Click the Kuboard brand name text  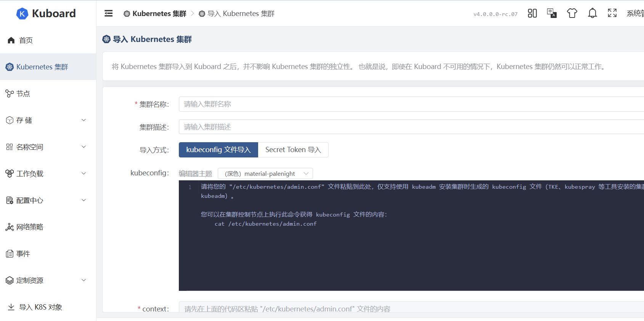(54, 14)
